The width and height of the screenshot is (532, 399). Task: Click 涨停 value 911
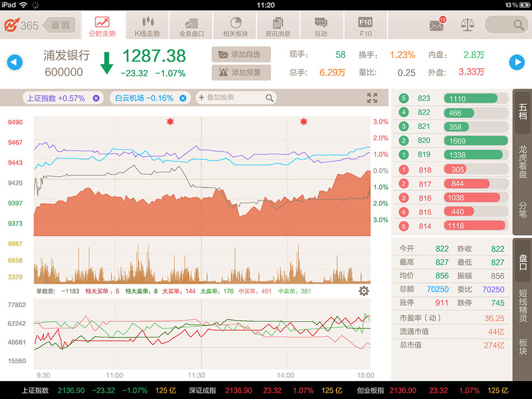point(442,303)
